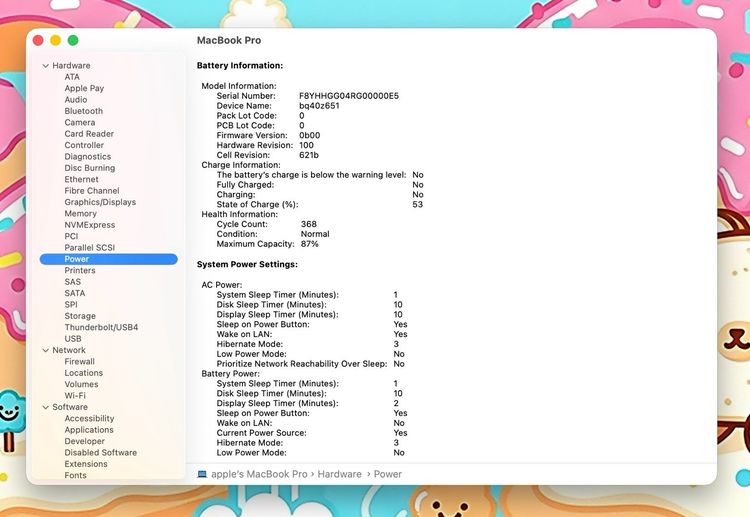This screenshot has height=517, width=750.
Task: Collapse the Software section chevron
Action: pos(45,407)
